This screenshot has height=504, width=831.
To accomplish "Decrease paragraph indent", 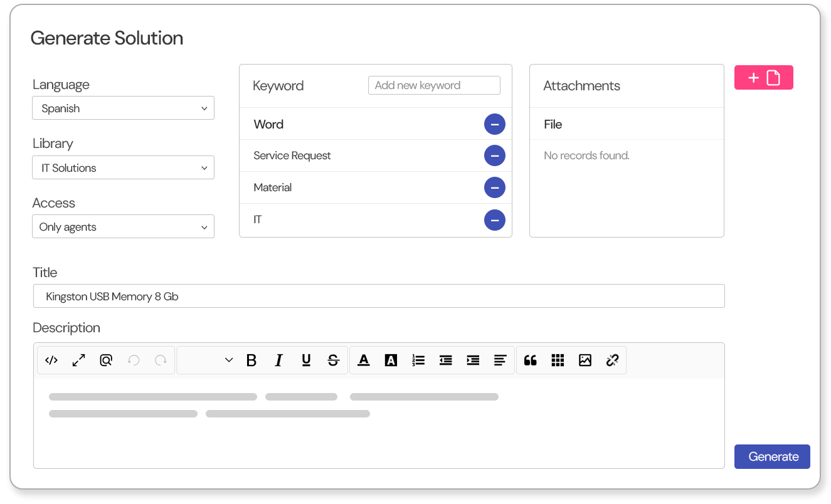I will coord(446,360).
